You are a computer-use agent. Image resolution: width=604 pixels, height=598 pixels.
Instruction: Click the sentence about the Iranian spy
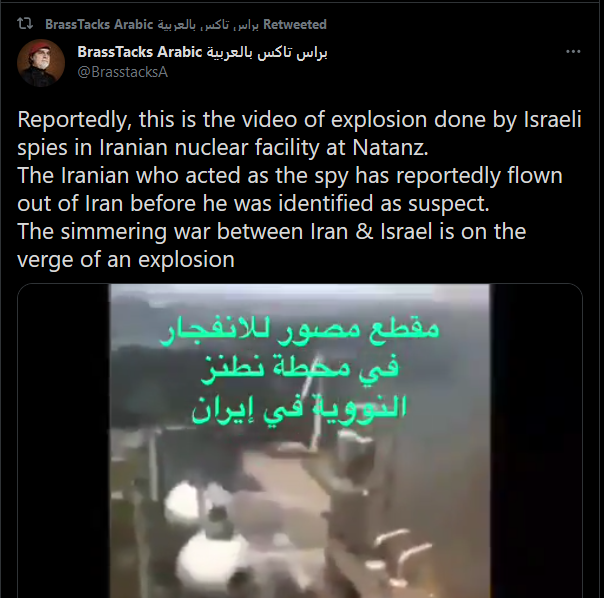click(290, 190)
